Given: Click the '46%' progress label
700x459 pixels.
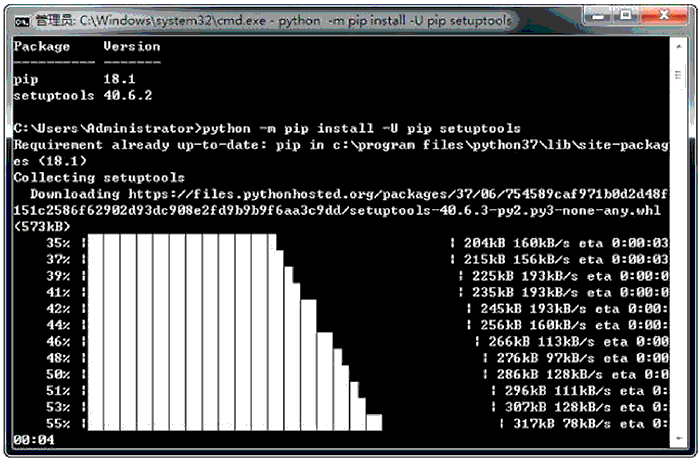Looking at the screenshot, I should [58, 342].
